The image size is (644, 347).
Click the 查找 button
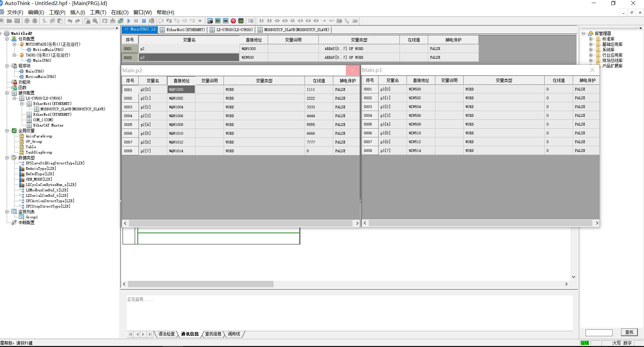click(x=629, y=332)
